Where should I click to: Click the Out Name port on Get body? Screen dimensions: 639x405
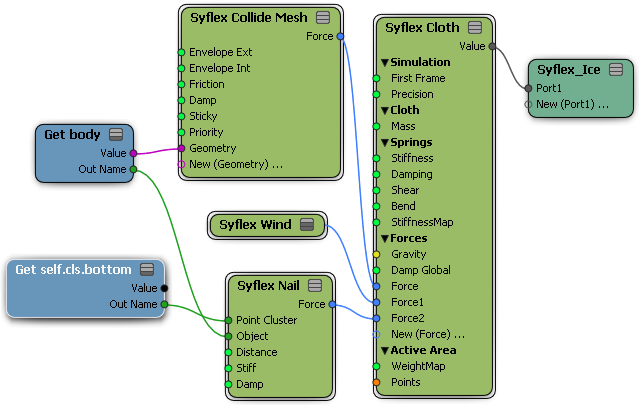133,169
